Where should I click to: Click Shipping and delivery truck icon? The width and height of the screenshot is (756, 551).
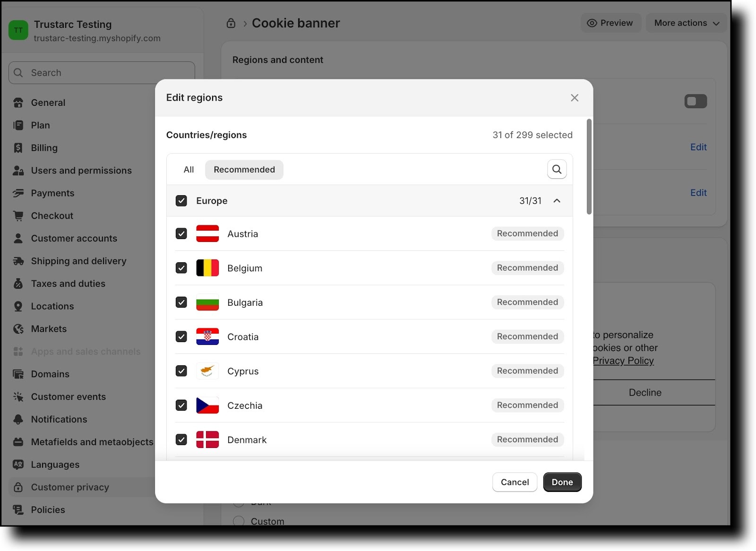click(18, 261)
